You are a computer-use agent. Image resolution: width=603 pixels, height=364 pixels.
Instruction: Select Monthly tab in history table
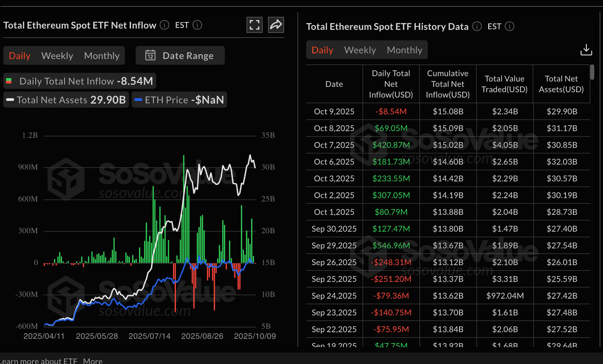[404, 50]
